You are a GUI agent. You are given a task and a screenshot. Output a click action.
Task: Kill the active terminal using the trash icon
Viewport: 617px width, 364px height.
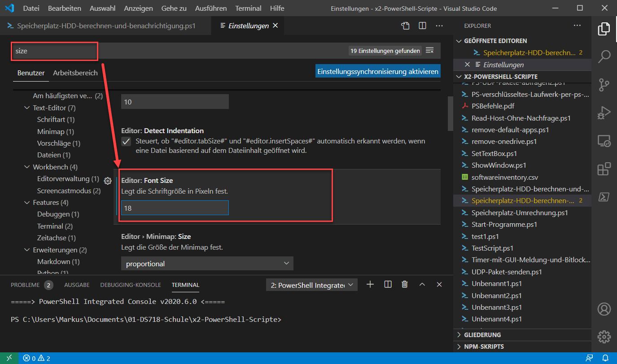404,284
